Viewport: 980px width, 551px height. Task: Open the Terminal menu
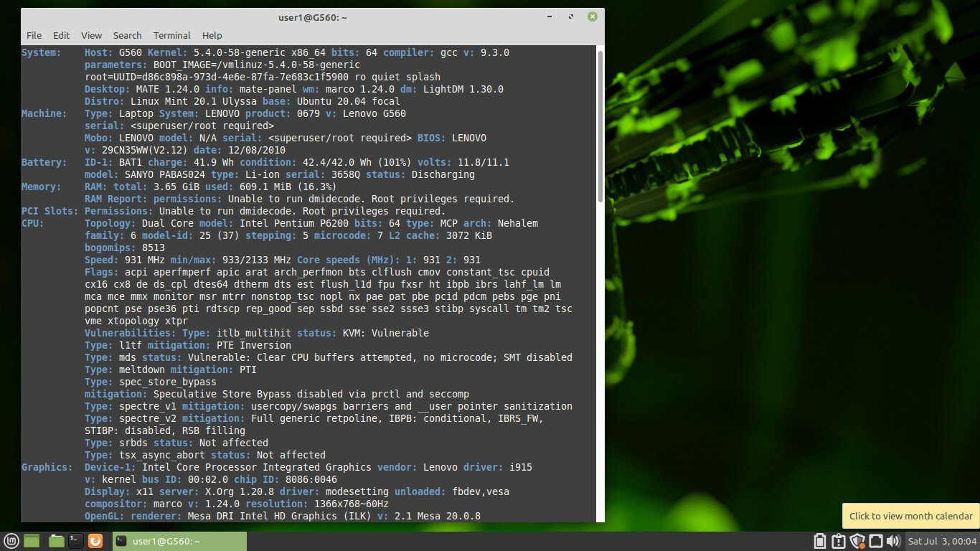pos(172,35)
